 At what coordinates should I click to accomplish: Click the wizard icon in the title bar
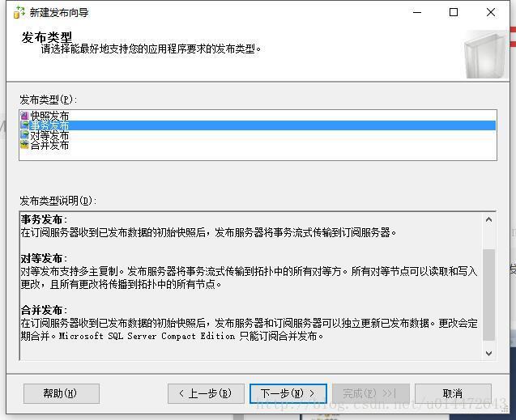(x=19, y=12)
